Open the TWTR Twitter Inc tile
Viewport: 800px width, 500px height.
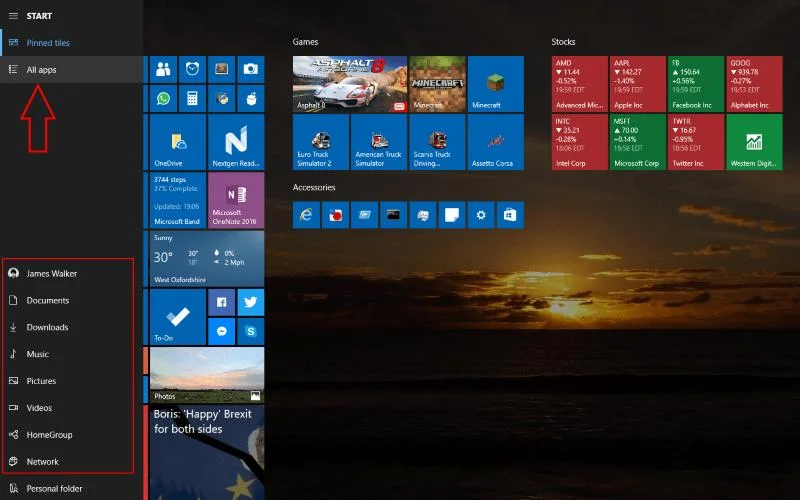[x=696, y=142]
